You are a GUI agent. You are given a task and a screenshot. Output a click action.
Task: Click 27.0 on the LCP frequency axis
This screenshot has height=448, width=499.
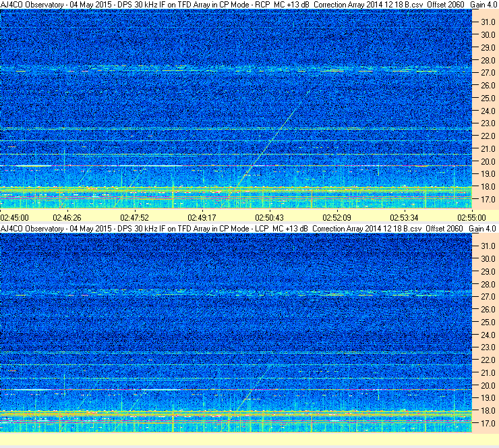[488, 297]
